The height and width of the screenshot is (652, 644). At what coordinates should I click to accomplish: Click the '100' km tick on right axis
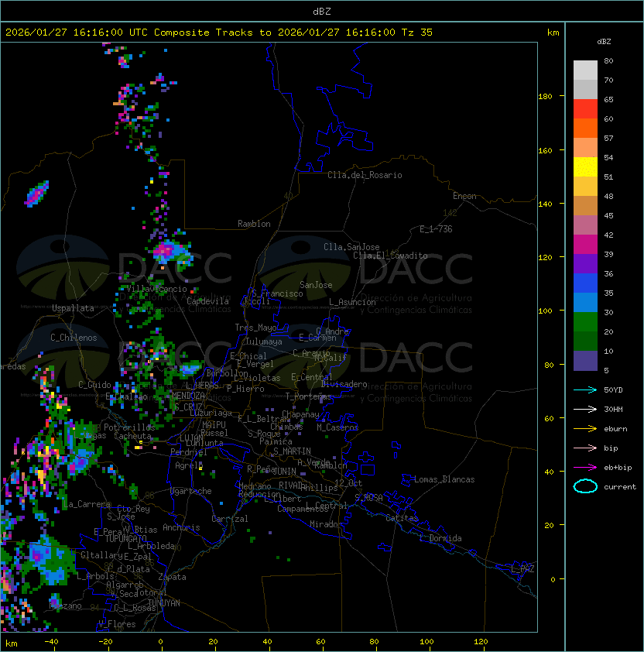pos(545,311)
